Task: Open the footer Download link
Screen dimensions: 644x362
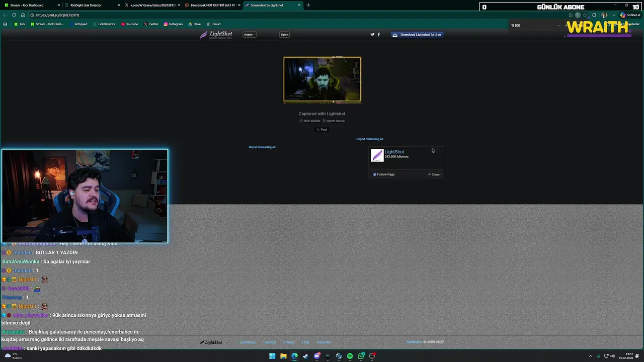Action: pos(248,342)
